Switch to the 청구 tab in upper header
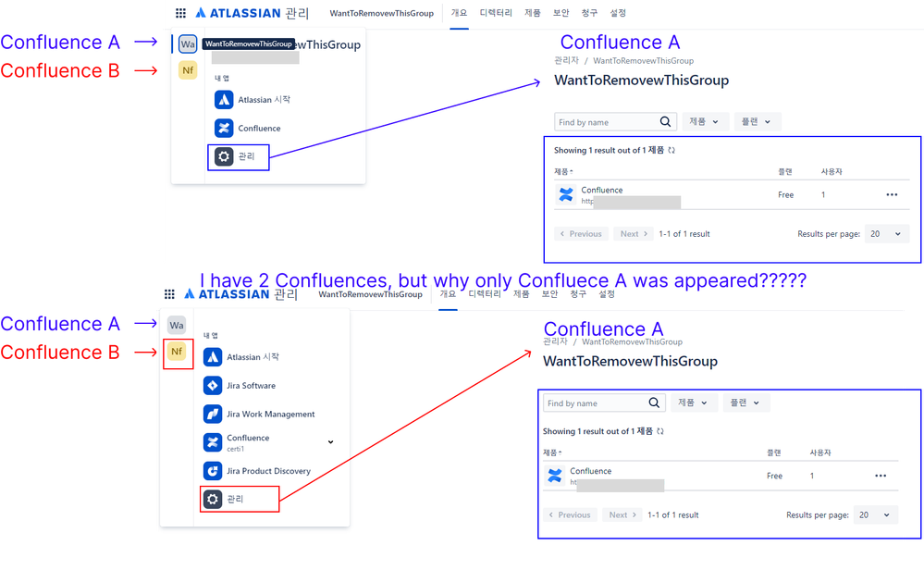 (x=589, y=13)
